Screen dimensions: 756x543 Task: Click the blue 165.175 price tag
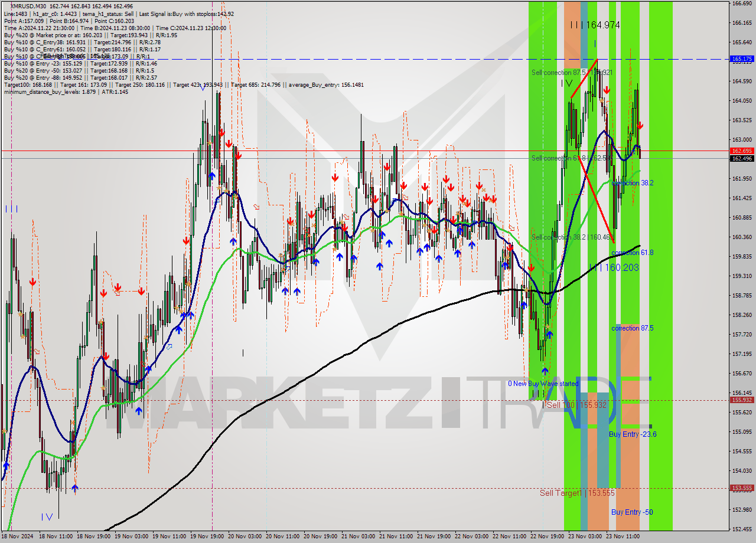tap(742, 59)
